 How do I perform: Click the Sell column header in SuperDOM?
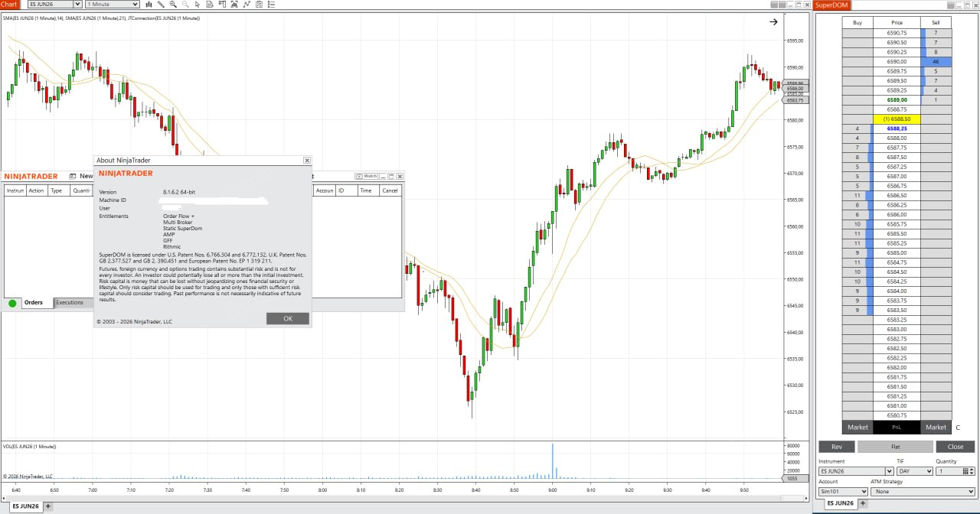[936, 23]
